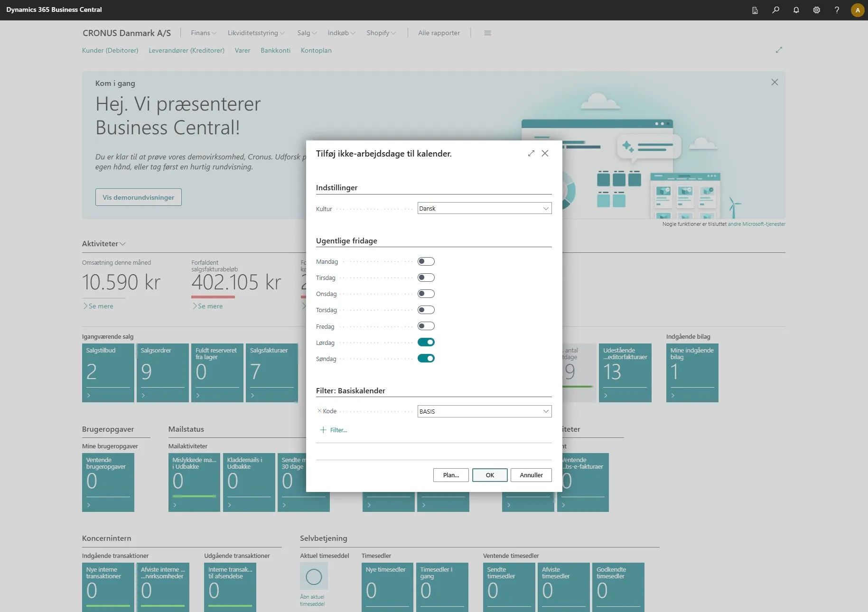Image resolution: width=868 pixels, height=612 pixels.
Task: Open the notifications bell icon
Action: (796, 10)
